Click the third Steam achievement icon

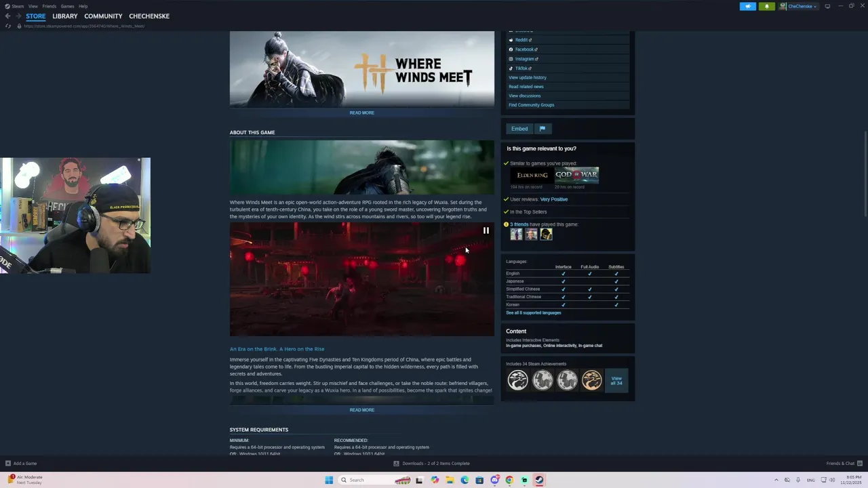[567, 380]
